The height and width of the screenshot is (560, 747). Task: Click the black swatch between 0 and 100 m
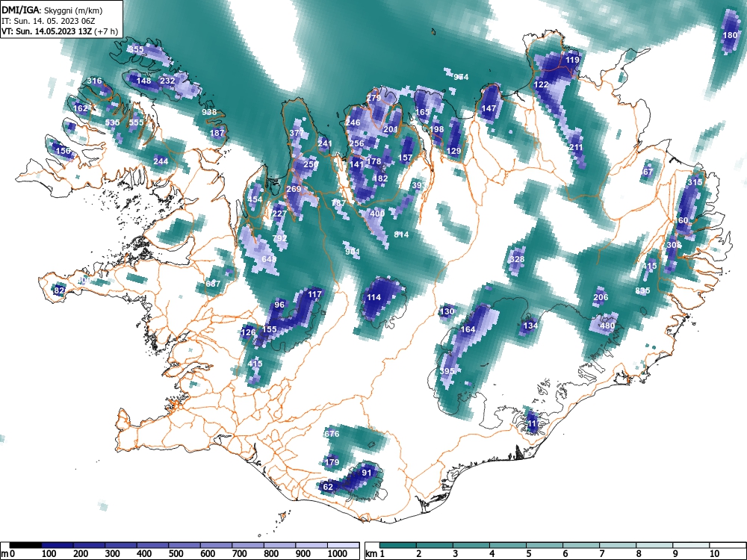coord(25,545)
